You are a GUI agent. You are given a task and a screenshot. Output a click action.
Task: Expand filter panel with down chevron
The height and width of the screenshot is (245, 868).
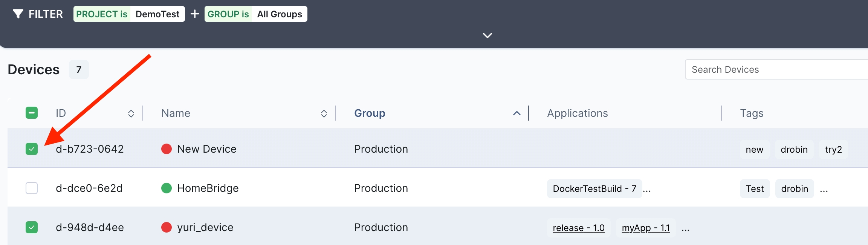[487, 35]
